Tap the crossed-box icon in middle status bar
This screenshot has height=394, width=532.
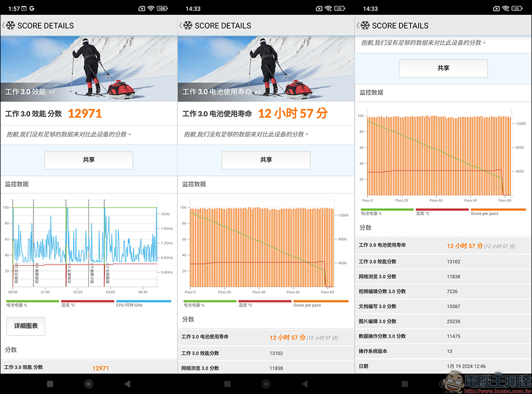point(319,9)
